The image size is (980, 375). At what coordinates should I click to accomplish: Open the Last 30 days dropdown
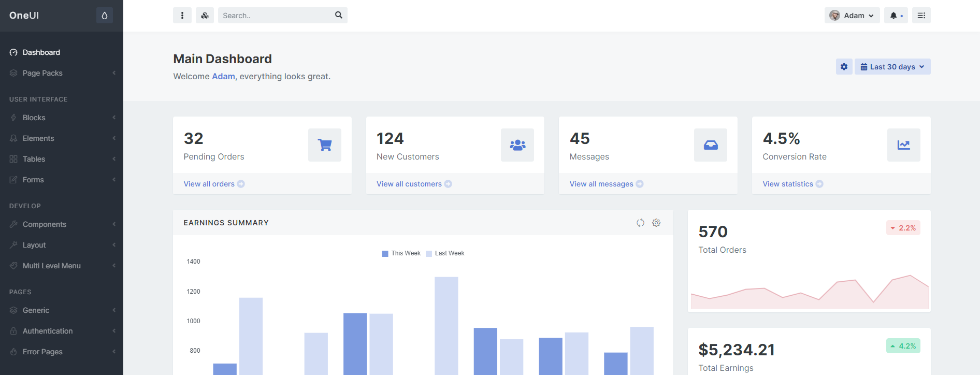tap(892, 67)
